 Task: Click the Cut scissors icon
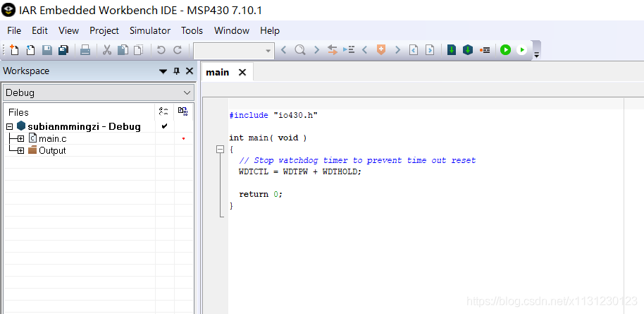click(x=107, y=50)
